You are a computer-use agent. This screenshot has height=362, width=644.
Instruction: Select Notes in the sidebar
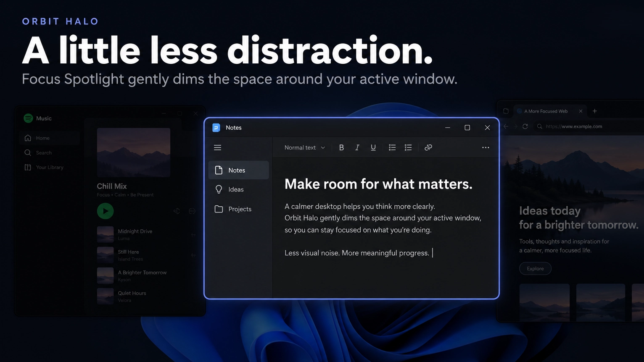238,170
